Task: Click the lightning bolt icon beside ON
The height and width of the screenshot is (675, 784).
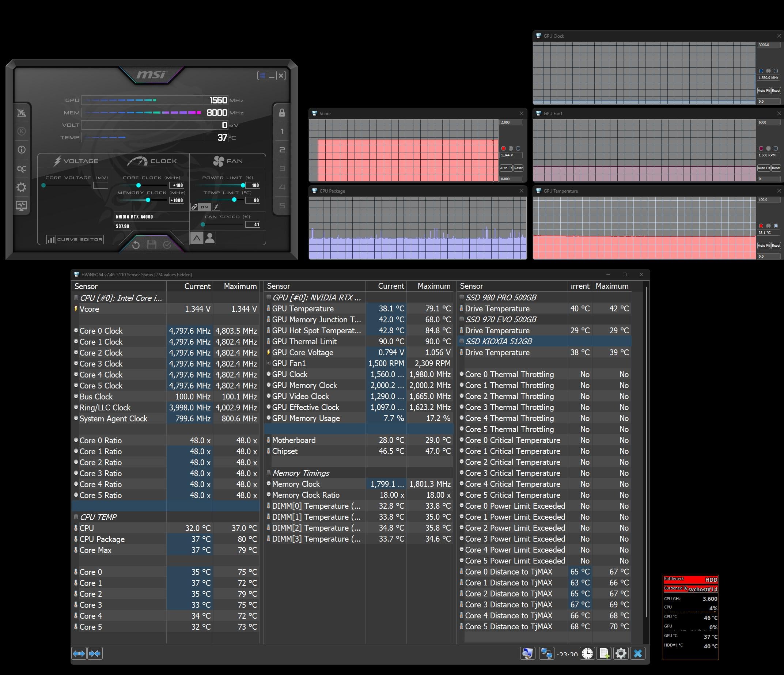Action: pos(216,207)
